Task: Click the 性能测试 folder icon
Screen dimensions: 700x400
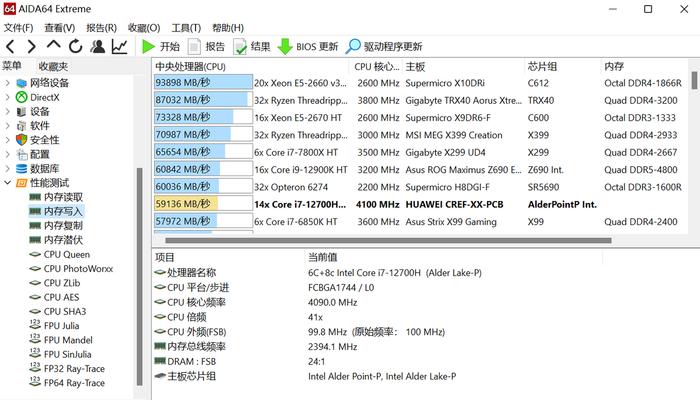Action: (x=21, y=183)
